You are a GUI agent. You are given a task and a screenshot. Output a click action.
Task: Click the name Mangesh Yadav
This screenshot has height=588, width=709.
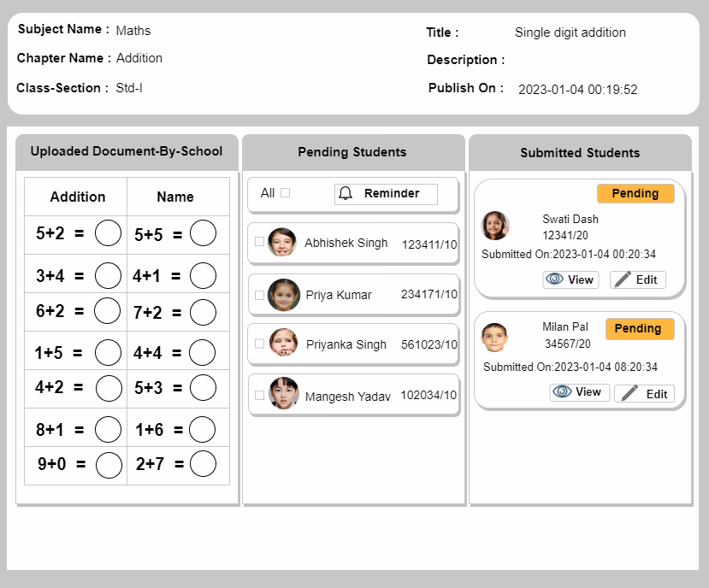[x=348, y=397]
